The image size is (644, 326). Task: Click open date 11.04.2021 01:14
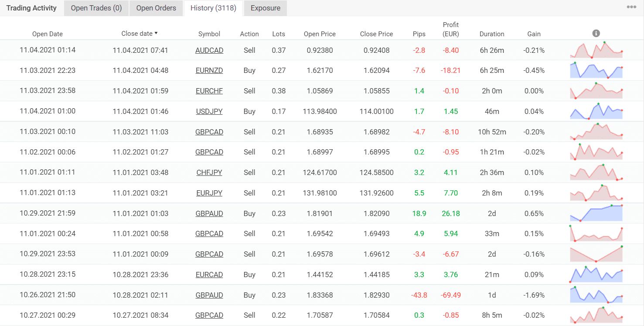[48, 50]
